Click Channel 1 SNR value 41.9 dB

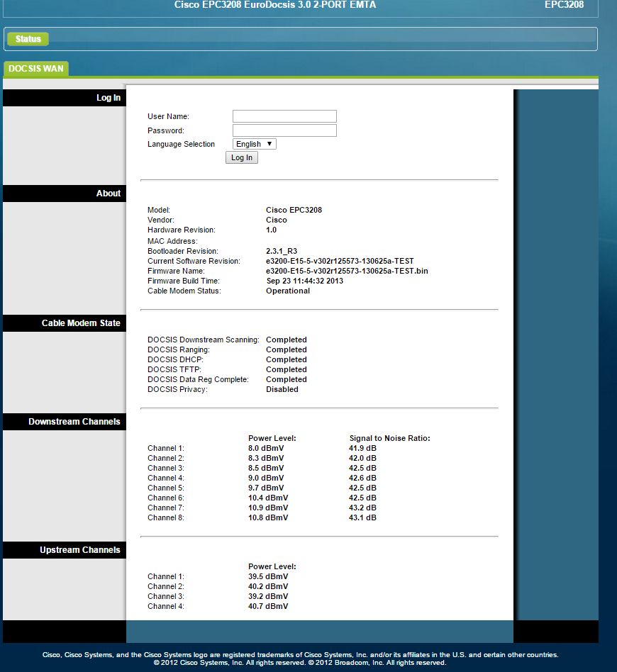pos(362,448)
